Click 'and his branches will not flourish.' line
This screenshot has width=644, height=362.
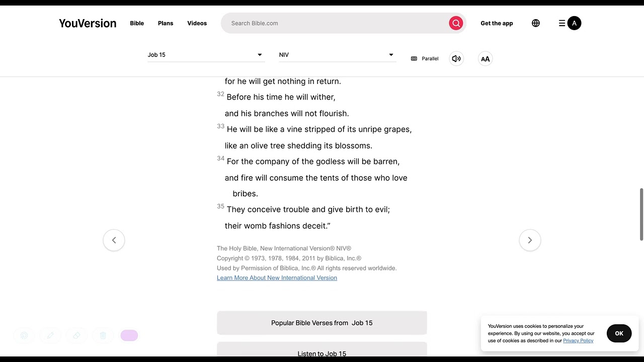[287, 114]
